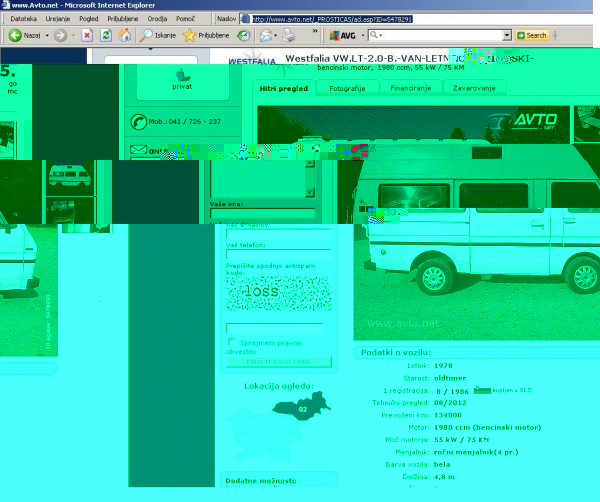Switch to the Zavarovanje tab
The height and width of the screenshot is (502, 600).
474,88
